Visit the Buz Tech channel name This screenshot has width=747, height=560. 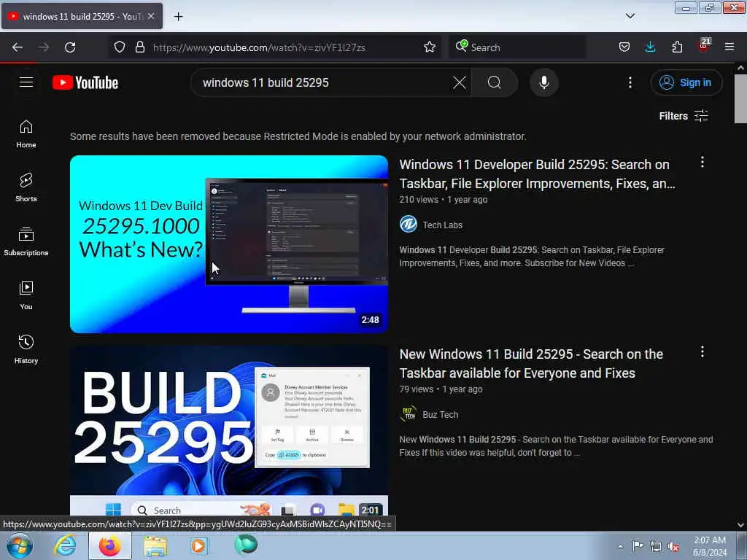(x=440, y=414)
